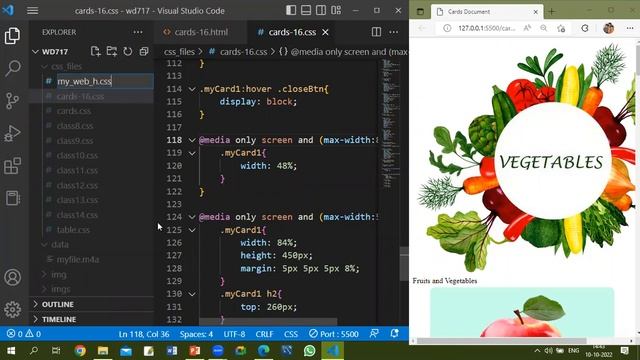640x360 pixels.
Task: Open Customize Layout icon
Action: 336,11
